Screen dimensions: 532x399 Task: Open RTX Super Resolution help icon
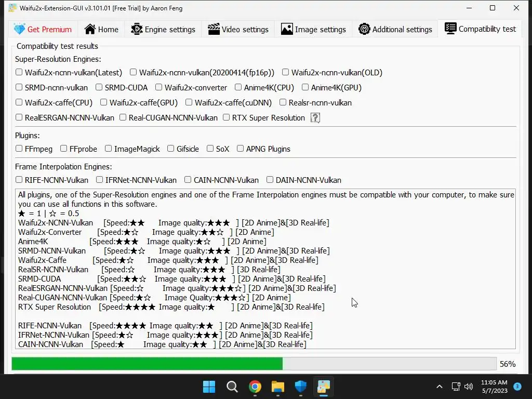coord(315,118)
